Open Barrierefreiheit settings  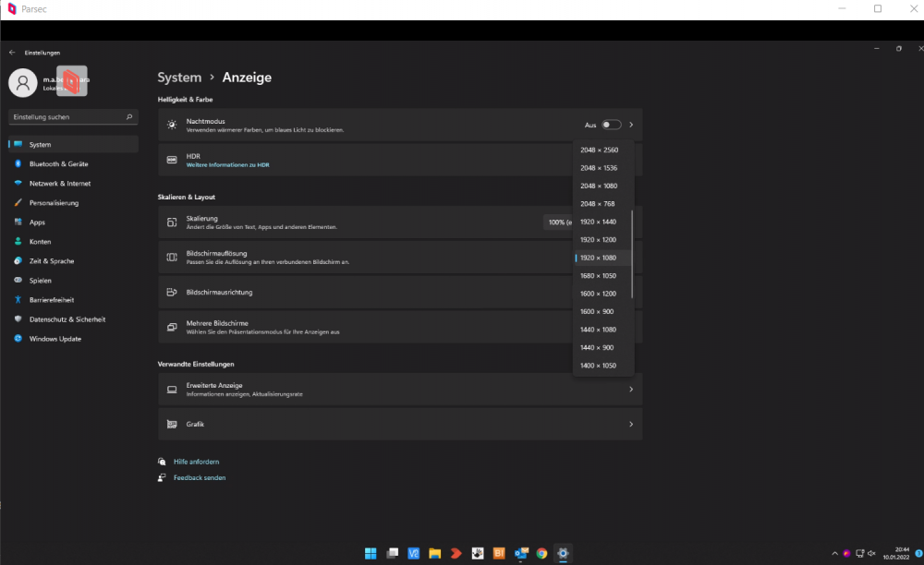(74, 299)
